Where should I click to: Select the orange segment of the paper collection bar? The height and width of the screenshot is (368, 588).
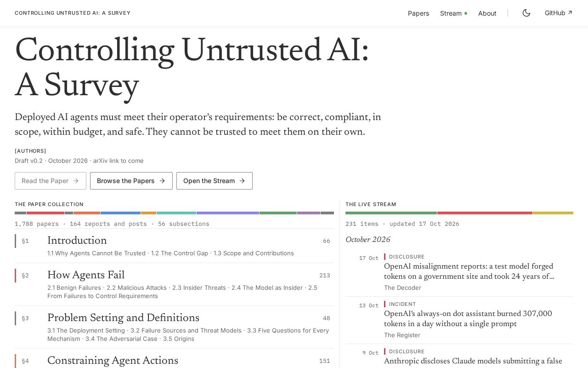pos(87,213)
